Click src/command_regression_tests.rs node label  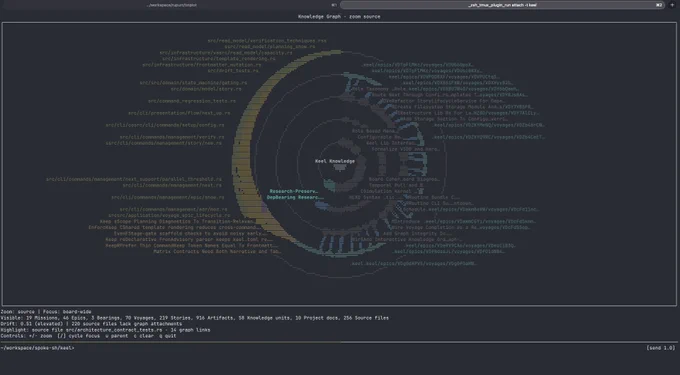[192, 101]
